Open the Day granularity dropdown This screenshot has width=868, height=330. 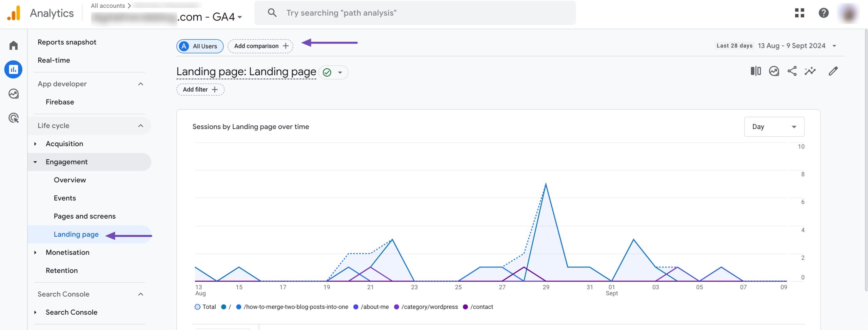tap(774, 127)
